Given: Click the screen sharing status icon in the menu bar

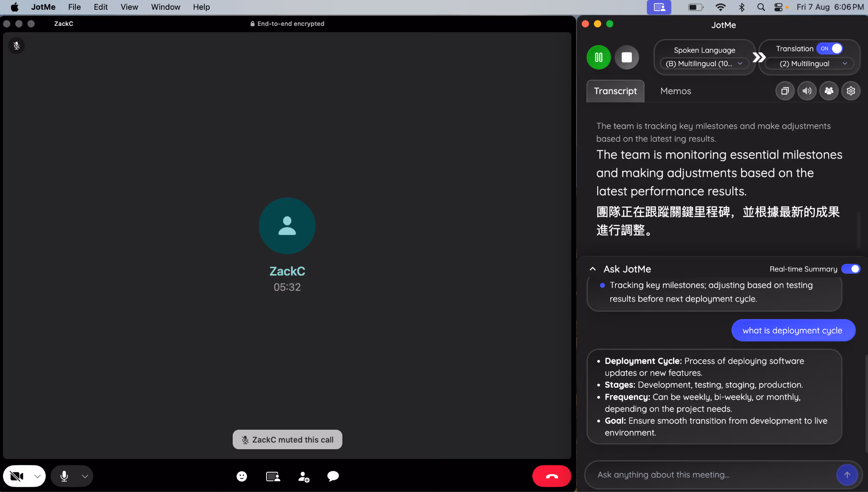Looking at the screenshot, I should click(659, 7).
